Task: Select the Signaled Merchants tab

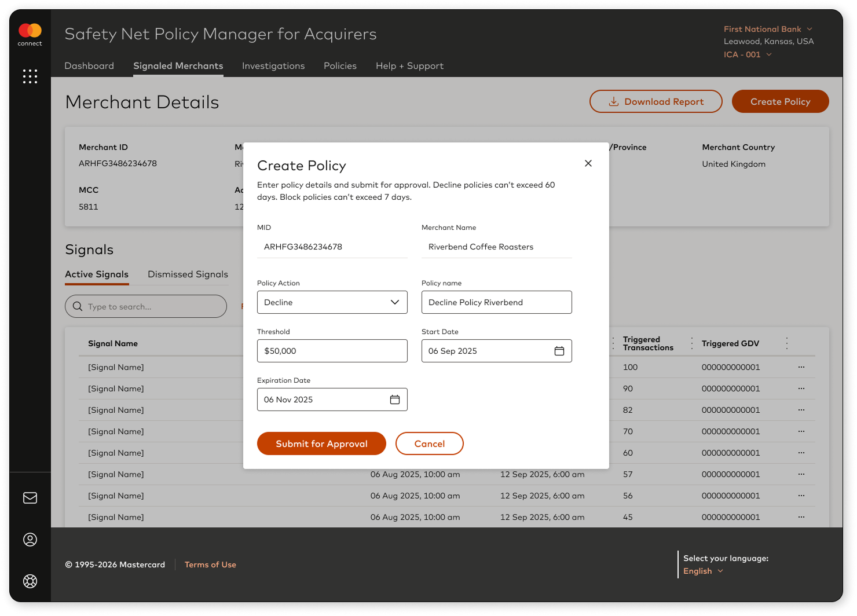Action: tap(178, 66)
